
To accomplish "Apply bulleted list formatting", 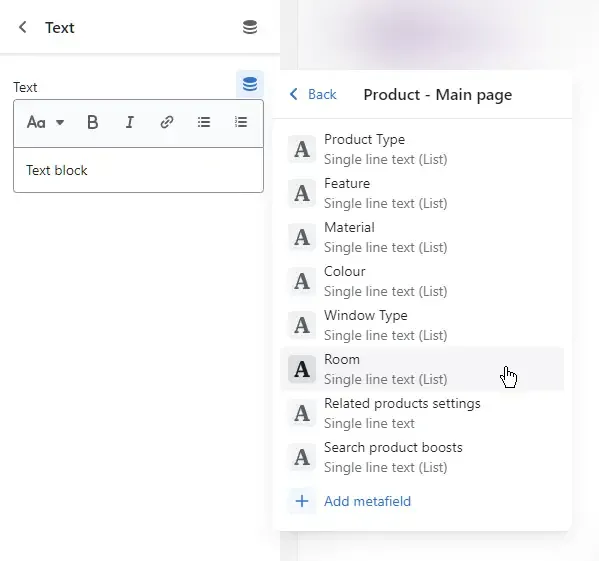I will 204,123.
